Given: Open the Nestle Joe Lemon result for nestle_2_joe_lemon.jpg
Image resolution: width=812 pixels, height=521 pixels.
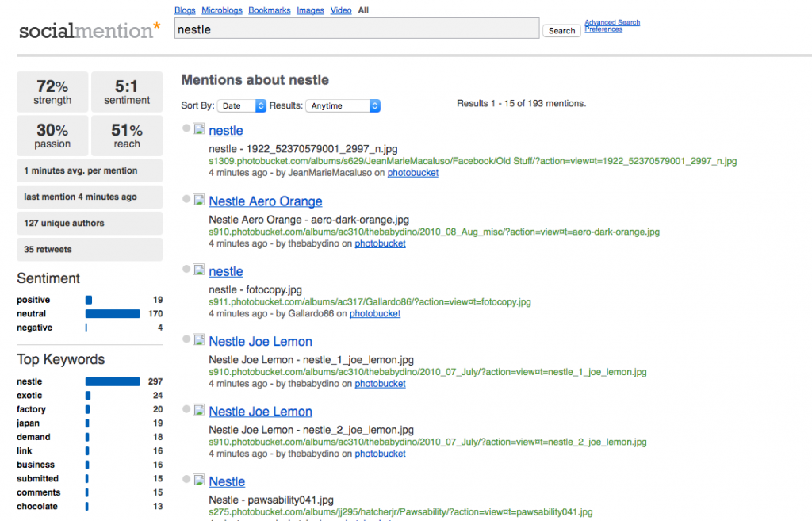Looking at the screenshot, I should point(260,412).
